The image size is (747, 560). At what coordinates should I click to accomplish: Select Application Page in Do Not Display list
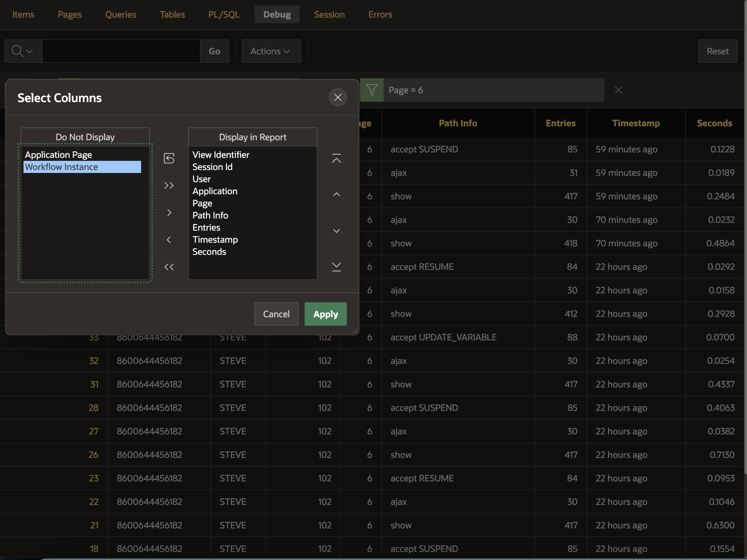coord(58,155)
